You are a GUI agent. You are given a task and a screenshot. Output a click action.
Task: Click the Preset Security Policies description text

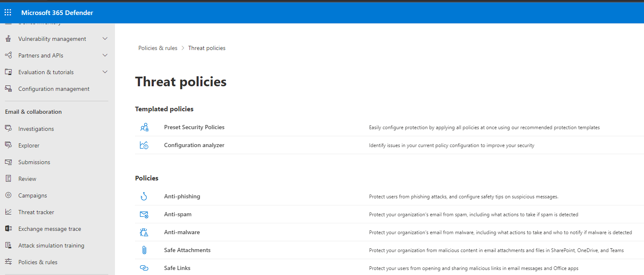(x=484, y=127)
